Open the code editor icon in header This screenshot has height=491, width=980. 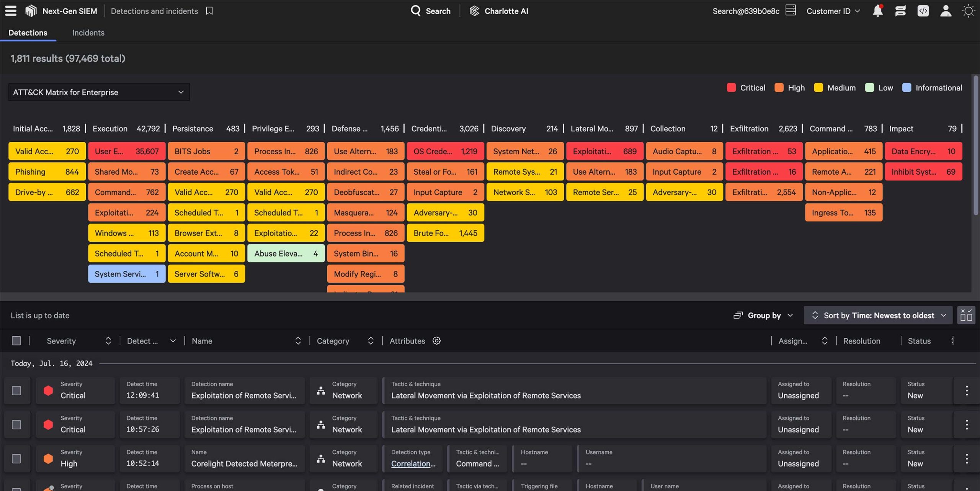(923, 11)
